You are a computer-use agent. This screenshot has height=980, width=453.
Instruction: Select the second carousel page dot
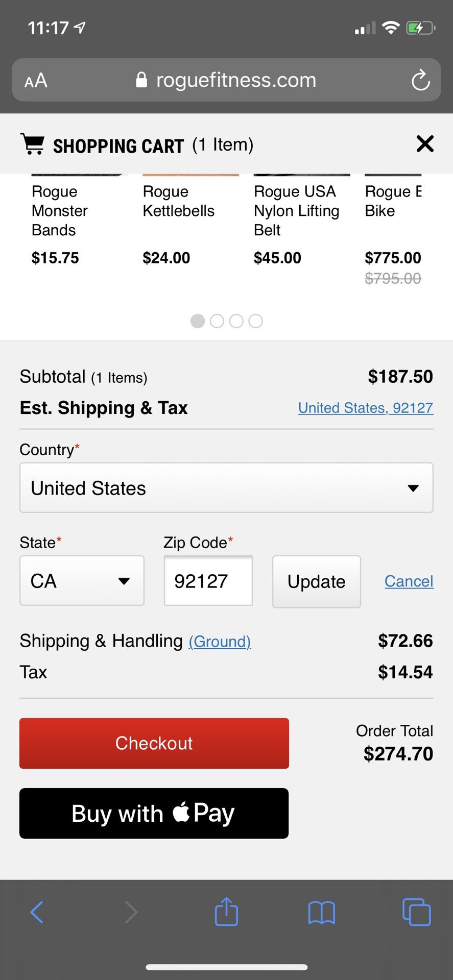pos(217,321)
